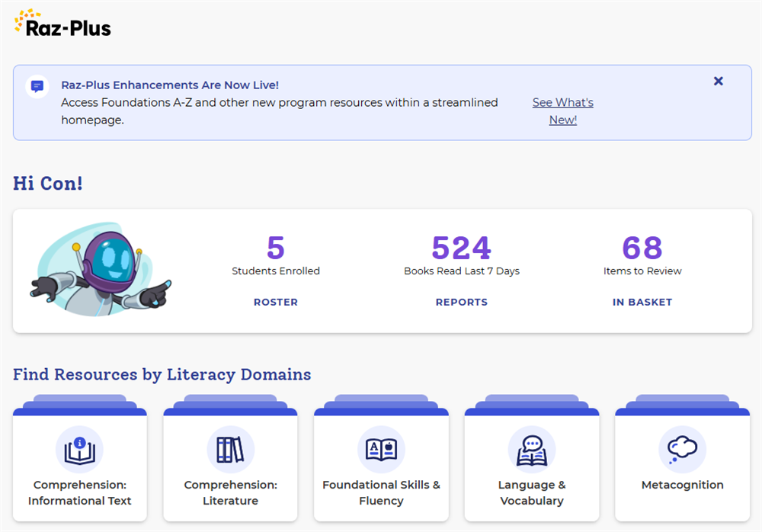Select the Metacognition card label
Image resolution: width=762 pixels, height=532 pixels.
(x=682, y=485)
